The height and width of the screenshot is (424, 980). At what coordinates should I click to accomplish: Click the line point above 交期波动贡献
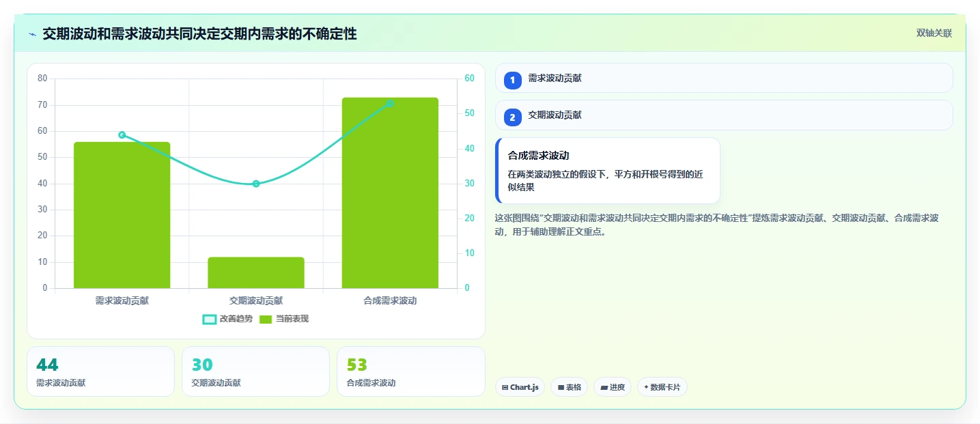click(x=256, y=184)
